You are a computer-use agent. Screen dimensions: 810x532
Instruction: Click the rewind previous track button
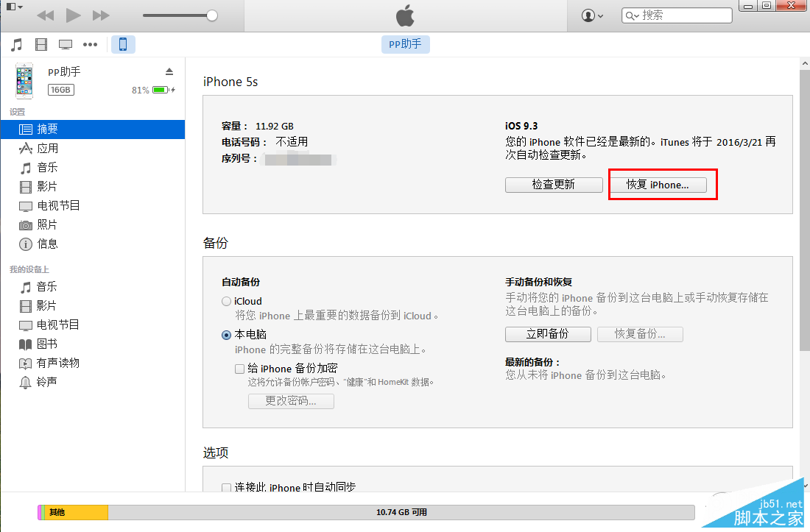click(46, 15)
